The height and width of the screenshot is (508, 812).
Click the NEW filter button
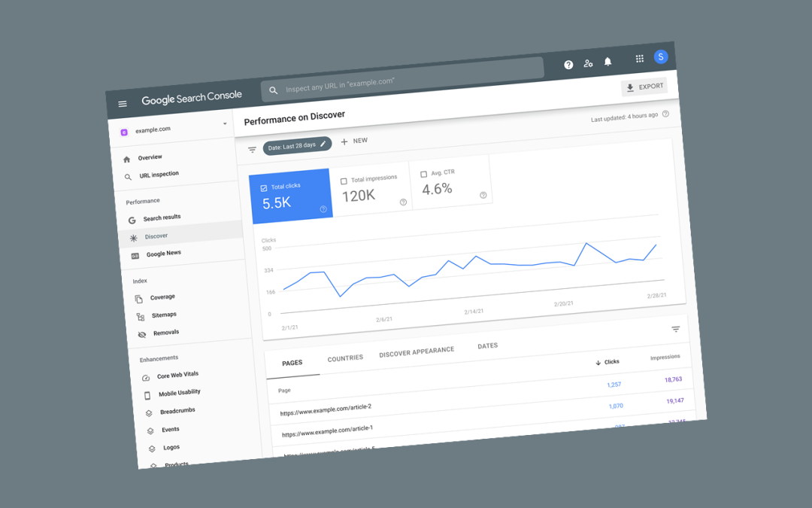[354, 141]
